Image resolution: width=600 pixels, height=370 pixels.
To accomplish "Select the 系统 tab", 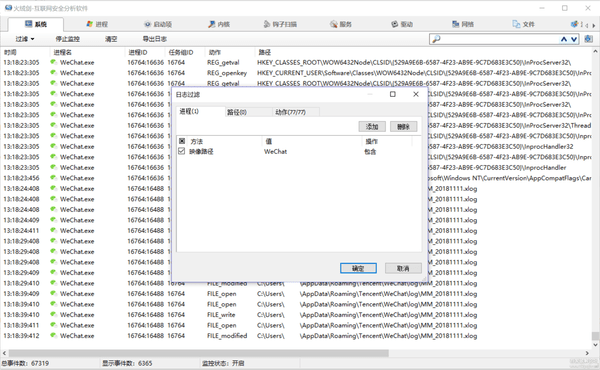I will click(36, 24).
